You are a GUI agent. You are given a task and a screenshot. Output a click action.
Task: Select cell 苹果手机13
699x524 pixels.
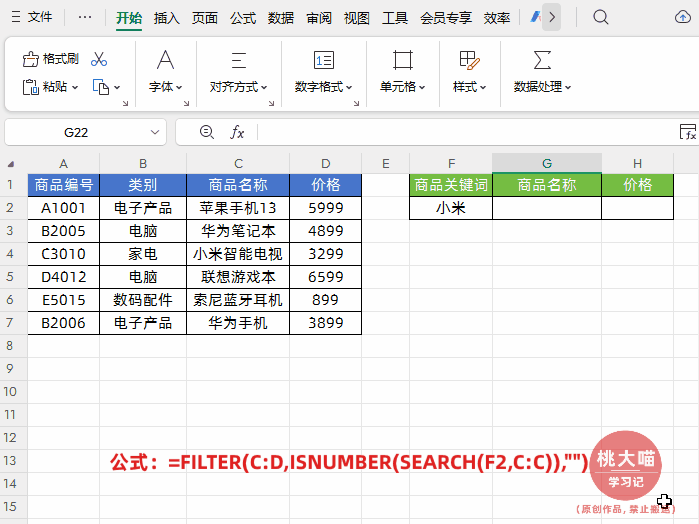tap(238, 208)
